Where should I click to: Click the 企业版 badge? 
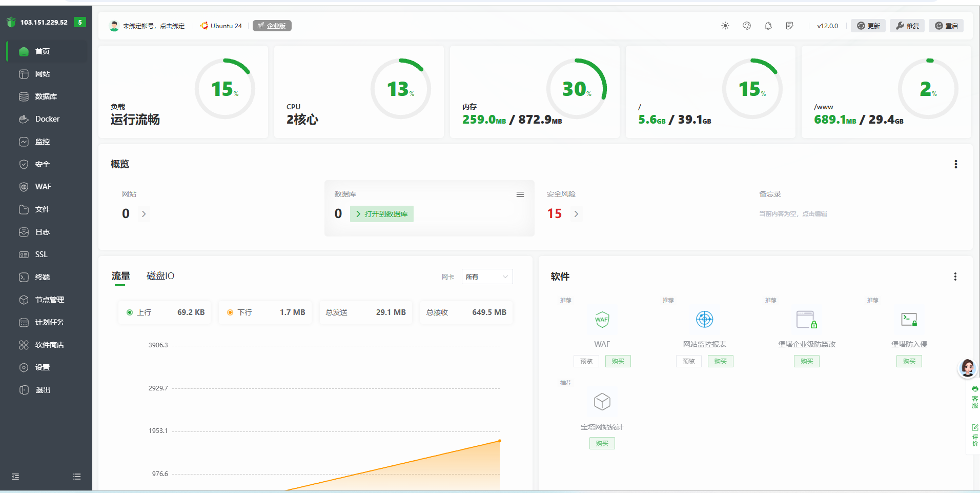pyautogui.click(x=272, y=26)
